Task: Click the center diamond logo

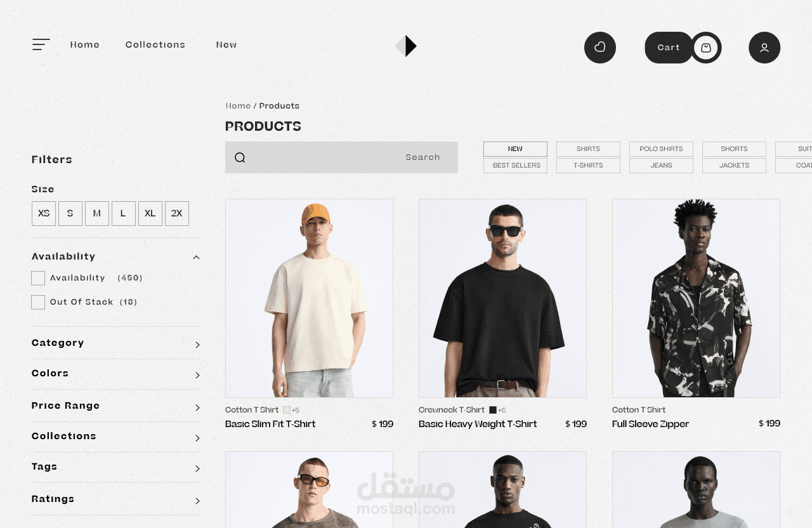Action: pos(406,46)
